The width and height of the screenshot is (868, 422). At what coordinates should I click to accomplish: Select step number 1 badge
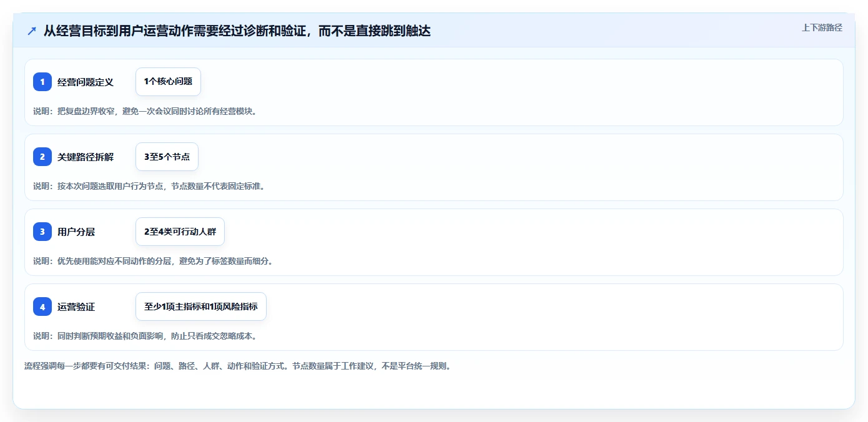pos(42,82)
